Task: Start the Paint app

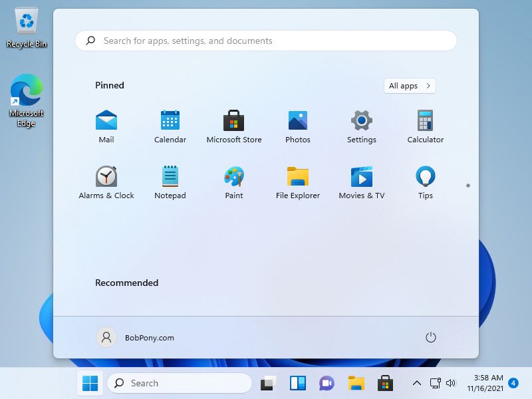Action: pos(233,177)
